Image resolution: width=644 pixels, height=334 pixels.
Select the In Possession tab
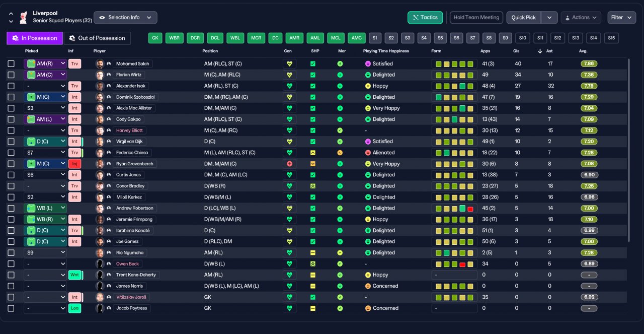[35, 38]
